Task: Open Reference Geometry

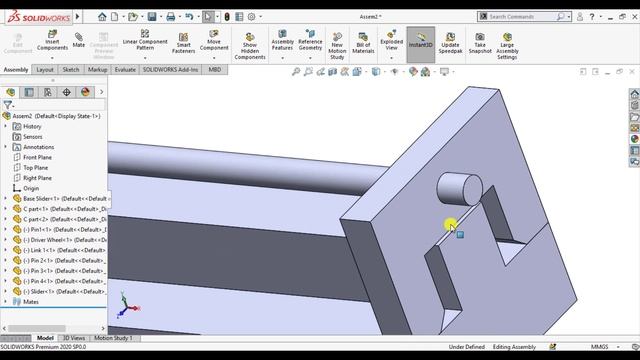Action: 310,40
